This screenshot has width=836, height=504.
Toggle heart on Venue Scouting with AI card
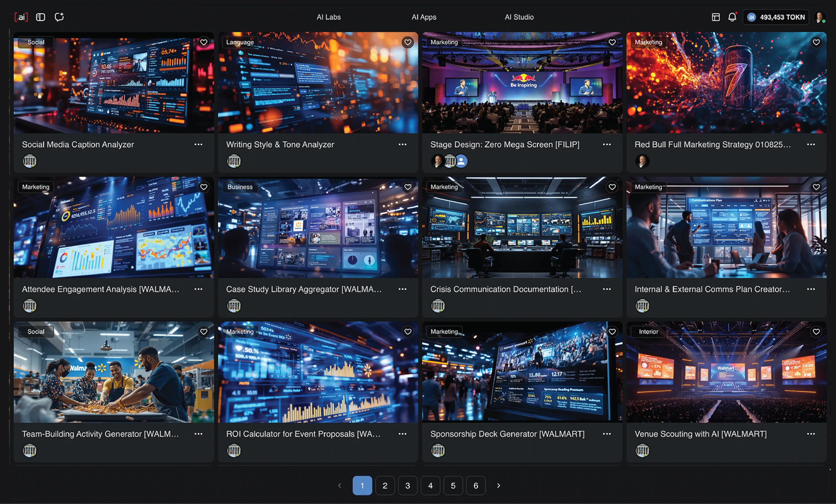pyautogui.click(x=816, y=332)
